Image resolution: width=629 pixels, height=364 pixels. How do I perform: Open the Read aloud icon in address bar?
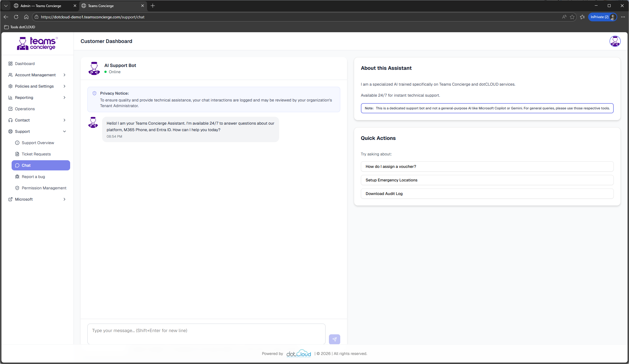564,17
